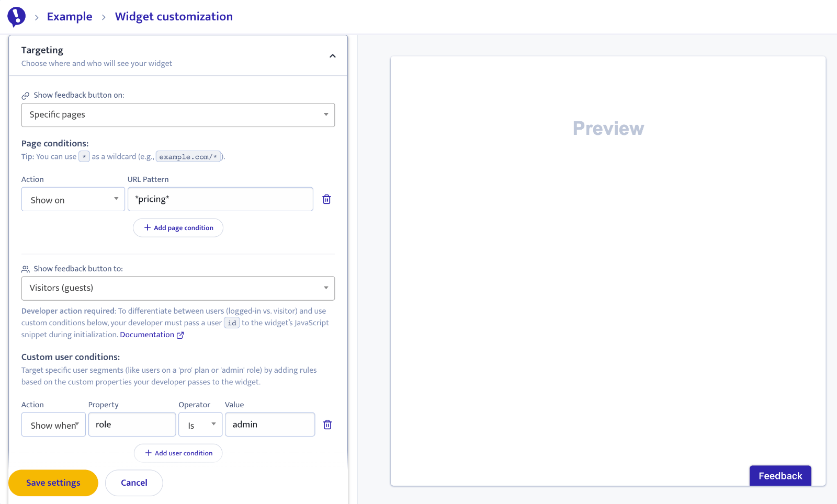The height and width of the screenshot is (504, 837).
Task: Add a new user condition
Action: pos(178,453)
